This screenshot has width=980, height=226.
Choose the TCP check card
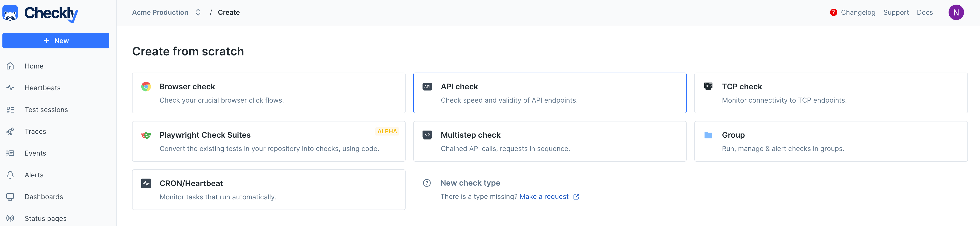[831, 93]
